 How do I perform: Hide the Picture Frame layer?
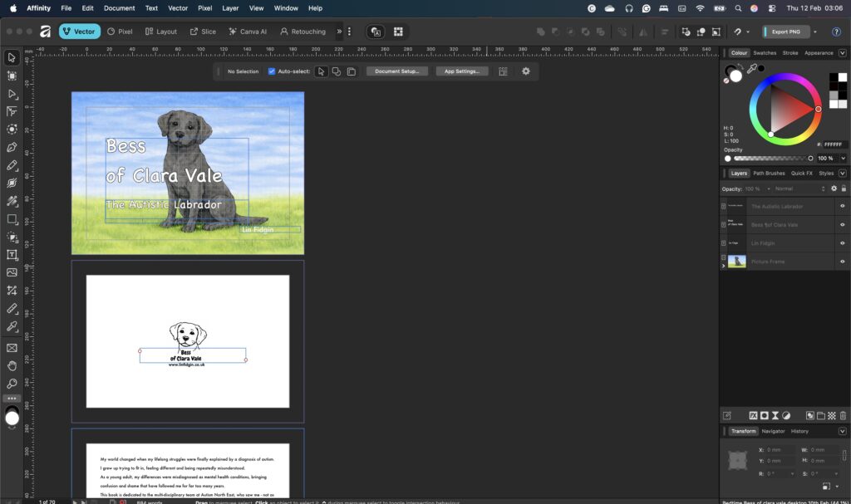[x=842, y=262]
